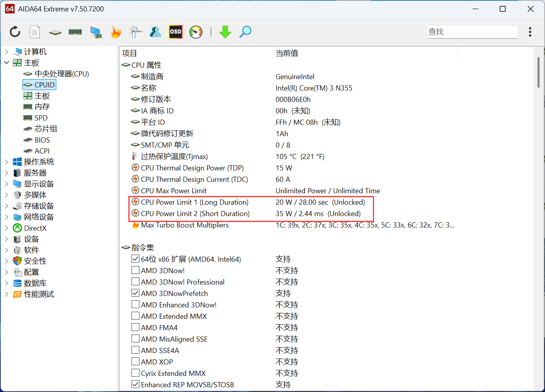Open the Report document icon
Viewport: 545px width, 392px height.
point(35,32)
